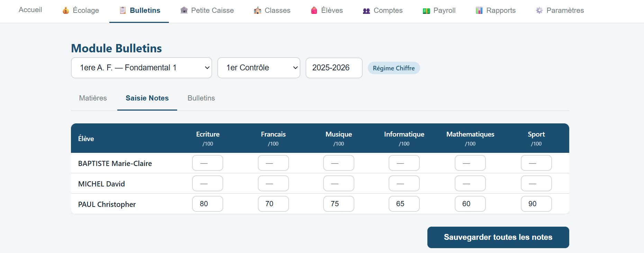Select PAUL Christopher's Informatique grade 65

(404, 204)
